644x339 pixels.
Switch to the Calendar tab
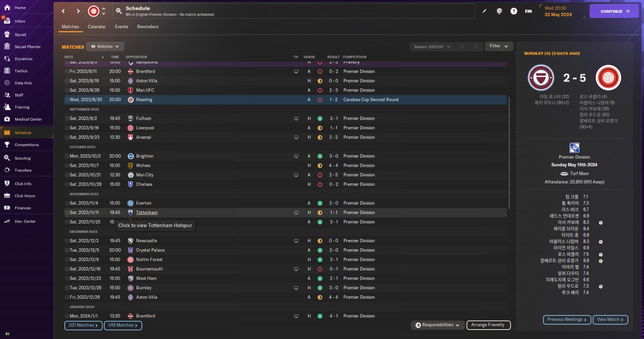(x=97, y=27)
